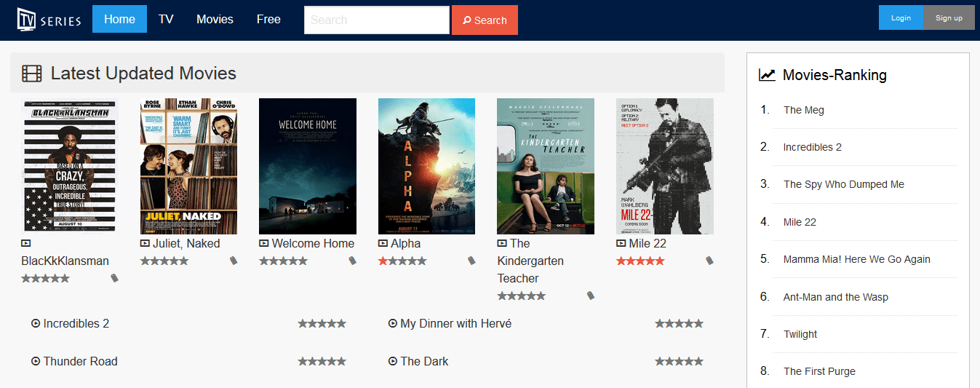
Task: Open Twilight in Movies-Ranking
Action: pyautogui.click(x=800, y=334)
